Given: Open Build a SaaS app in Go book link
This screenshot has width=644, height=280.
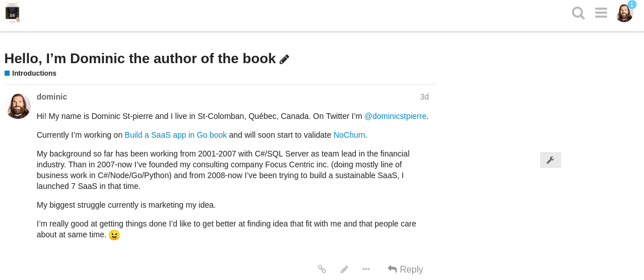Looking at the screenshot, I should coord(176,135).
